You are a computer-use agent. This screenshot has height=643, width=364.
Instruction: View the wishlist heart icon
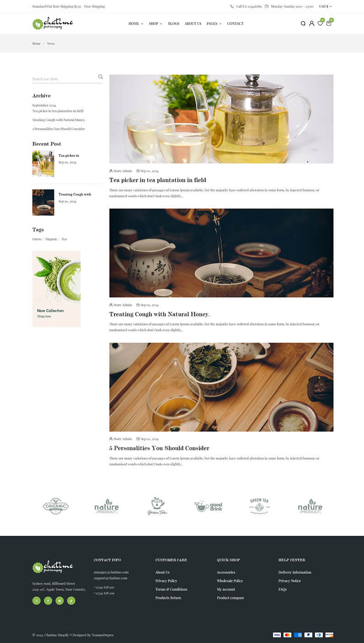click(x=320, y=23)
